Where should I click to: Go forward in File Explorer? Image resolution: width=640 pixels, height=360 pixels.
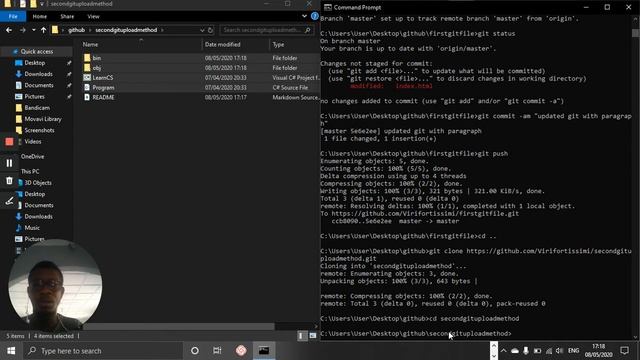22,30
